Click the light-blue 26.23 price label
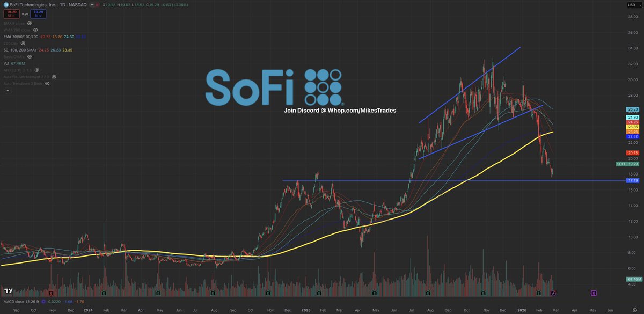The image size is (644, 314). 634,108
